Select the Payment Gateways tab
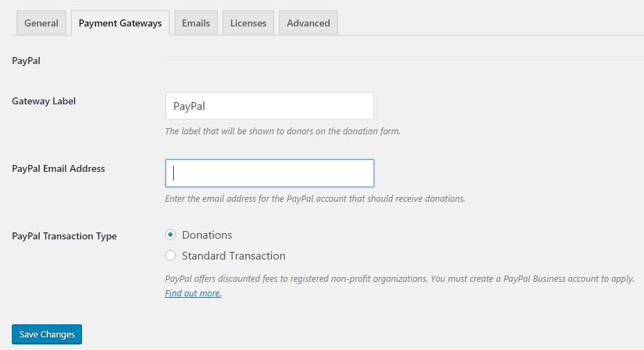This screenshot has width=644, height=350. (120, 23)
